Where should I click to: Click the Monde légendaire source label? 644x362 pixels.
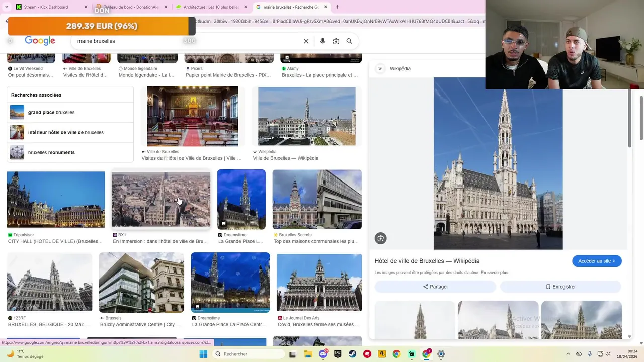tap(140, 69)
